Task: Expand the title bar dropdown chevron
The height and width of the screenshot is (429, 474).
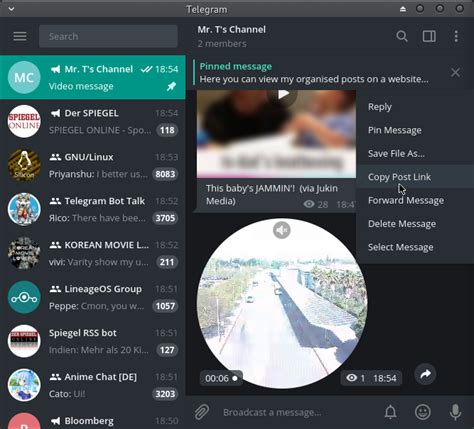Action: pyautogui.click(x=11, y=9)
